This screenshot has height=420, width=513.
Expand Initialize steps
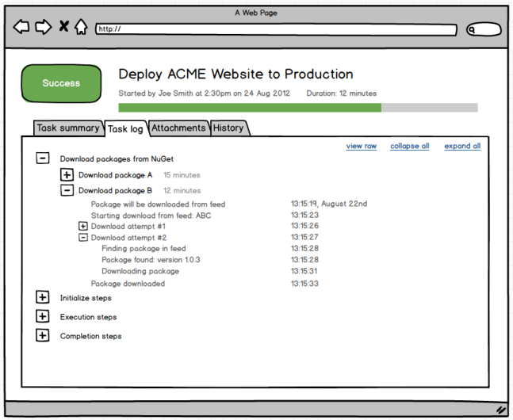(x=43, y=298)
